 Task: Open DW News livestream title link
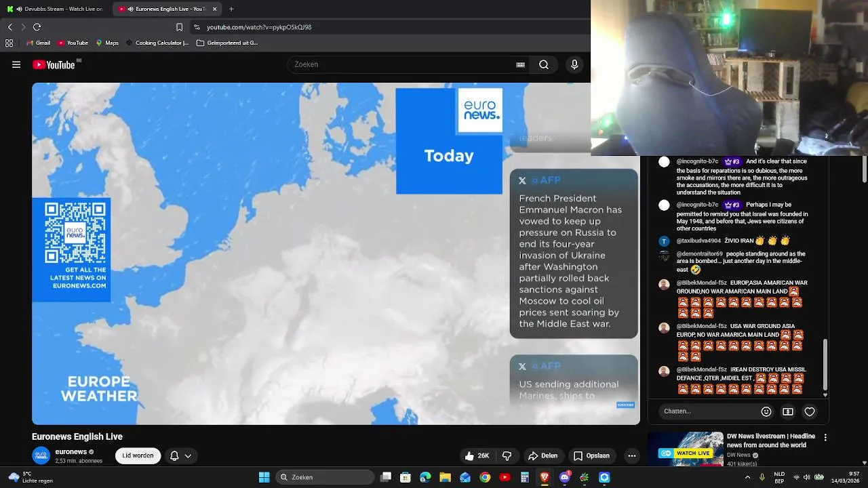(771, 441)
